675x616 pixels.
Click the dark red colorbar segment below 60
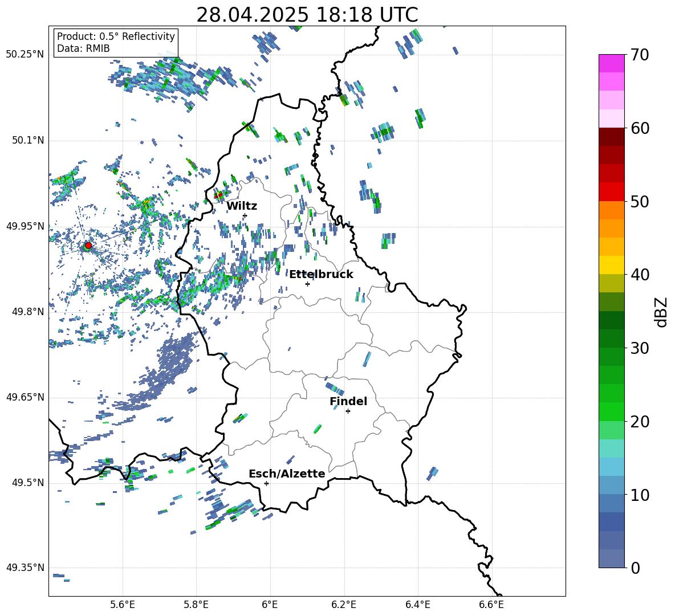pyautogui.click(x=611, y=137)
